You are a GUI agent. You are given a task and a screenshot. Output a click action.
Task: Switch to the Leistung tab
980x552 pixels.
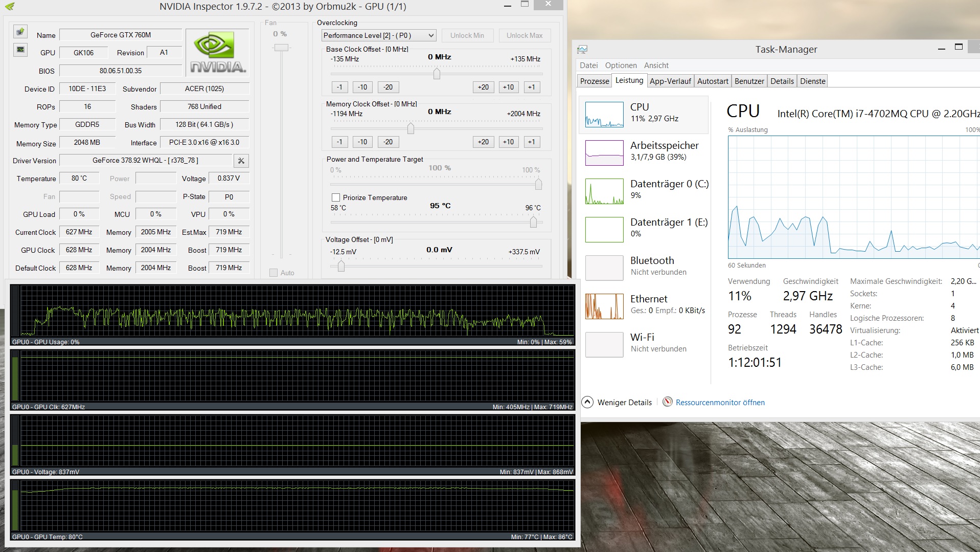coord(629,80)
